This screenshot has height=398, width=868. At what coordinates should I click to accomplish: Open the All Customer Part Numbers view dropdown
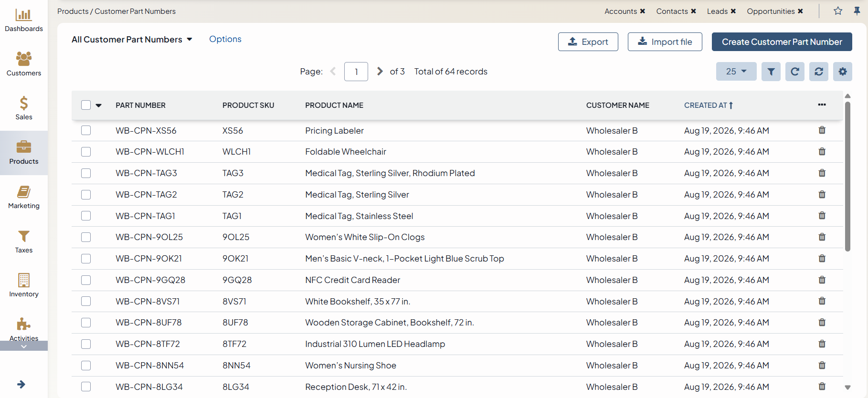tap(132, 40)
